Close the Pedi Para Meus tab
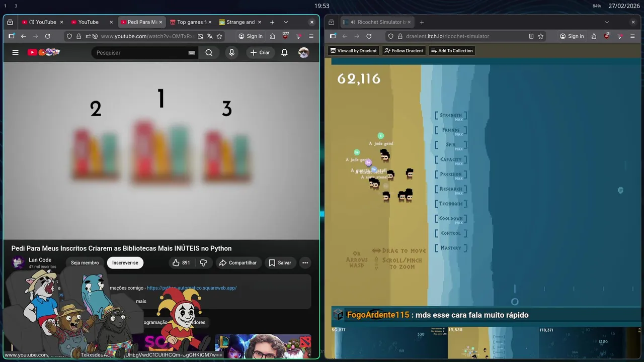 pyautogui.click(x=160, y=22)
